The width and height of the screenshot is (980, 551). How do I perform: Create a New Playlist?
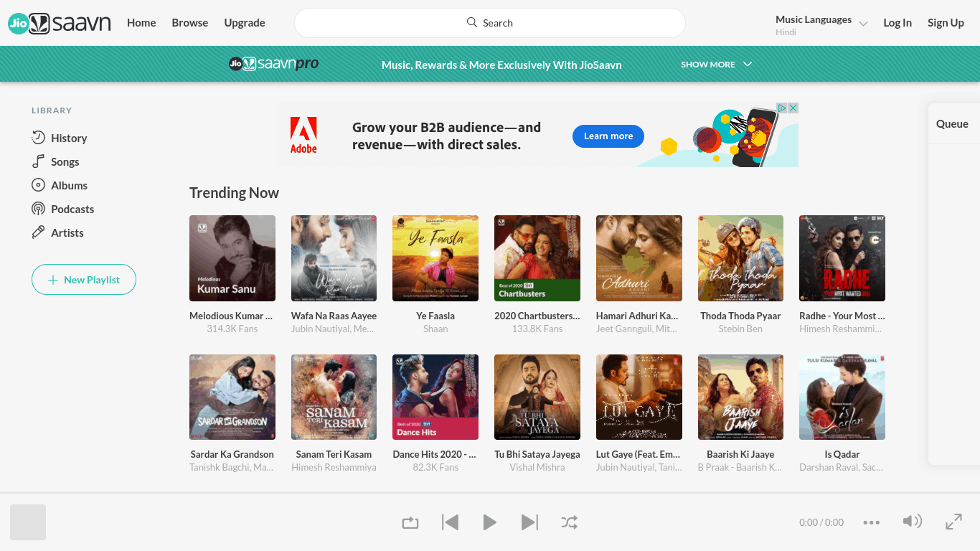coord(84,280)
